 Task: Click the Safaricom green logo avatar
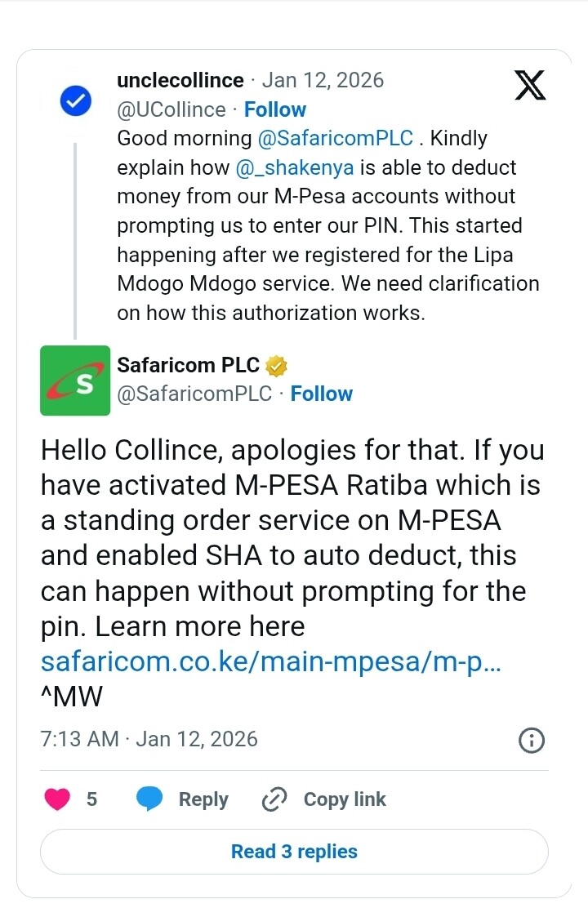click(x=75, y=381)
